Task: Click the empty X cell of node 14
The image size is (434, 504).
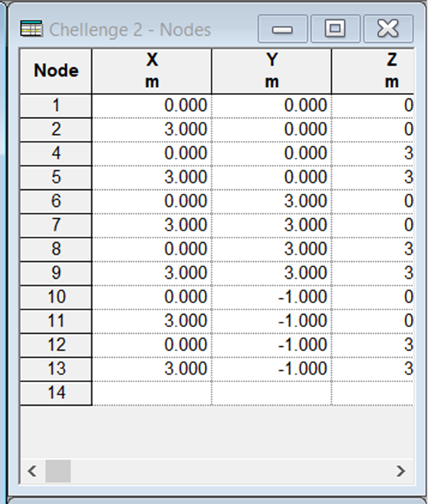Action: (152, 393)
